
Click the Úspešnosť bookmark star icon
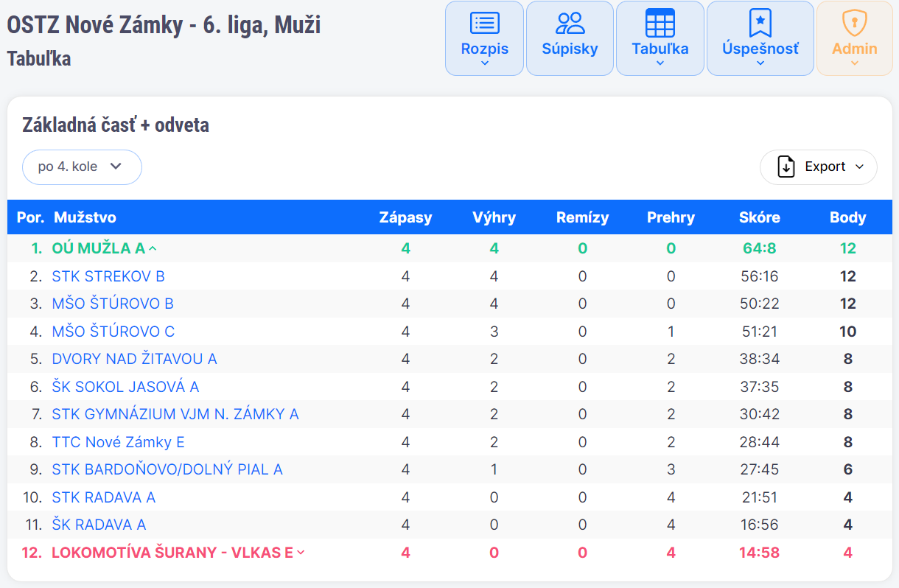point(760,24)
